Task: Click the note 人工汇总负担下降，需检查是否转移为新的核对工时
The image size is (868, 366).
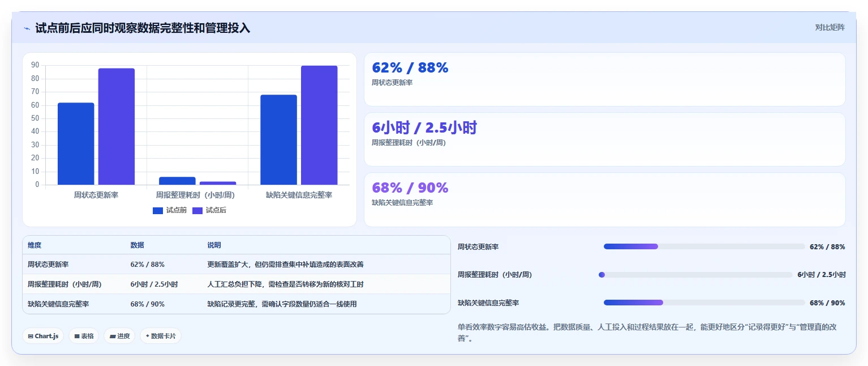Action: tap(285, 284)
